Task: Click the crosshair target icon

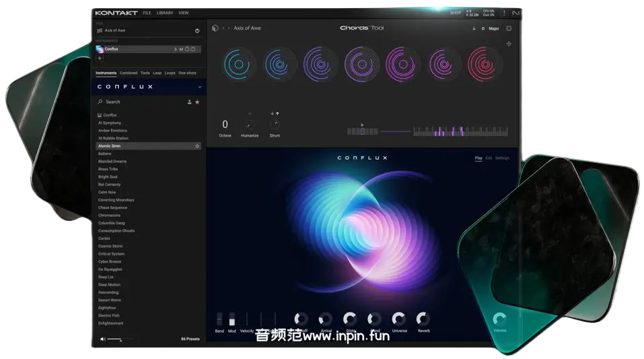Action: coord(509,44)
